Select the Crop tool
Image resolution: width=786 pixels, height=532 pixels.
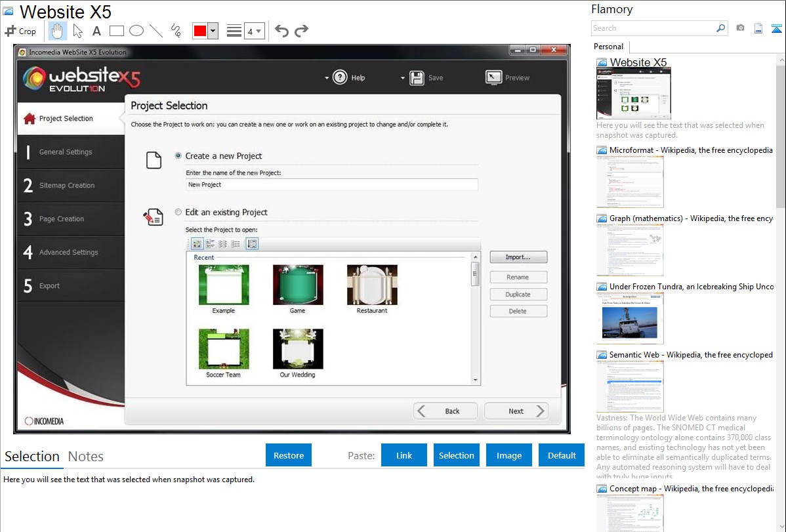pos(20,31)
